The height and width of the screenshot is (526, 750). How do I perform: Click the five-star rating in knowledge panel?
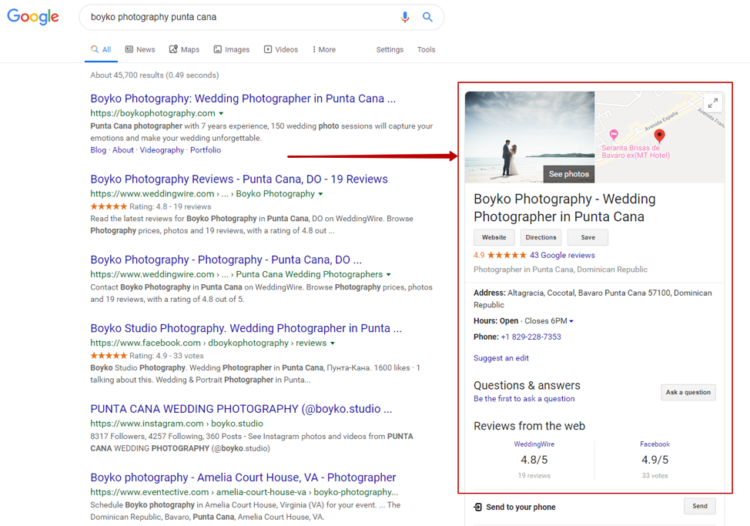[507, 255]
